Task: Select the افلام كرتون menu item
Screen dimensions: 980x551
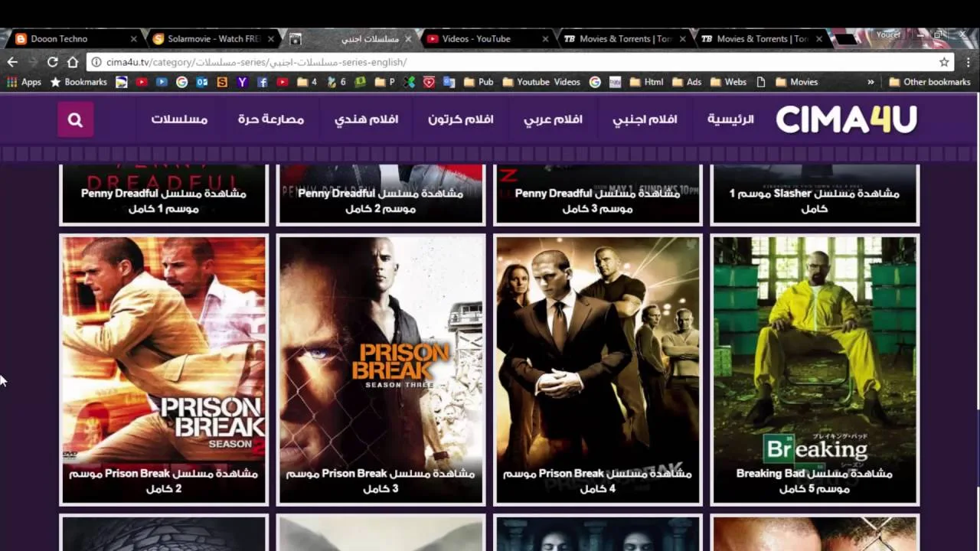Action: (460, 119)
